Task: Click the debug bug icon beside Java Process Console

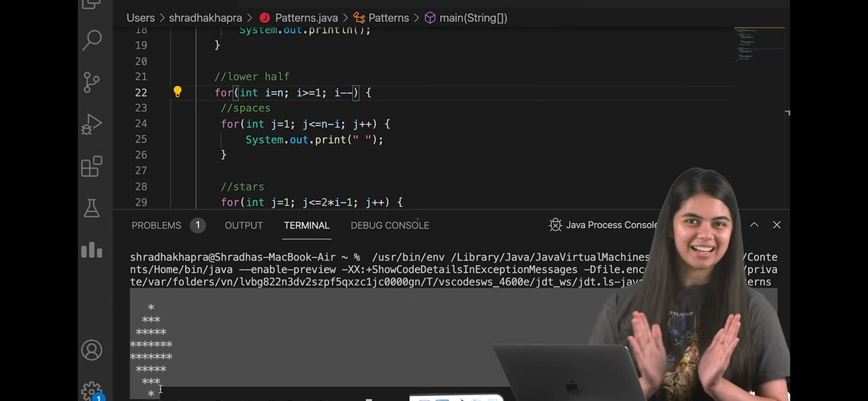Action: pos(556,225)
